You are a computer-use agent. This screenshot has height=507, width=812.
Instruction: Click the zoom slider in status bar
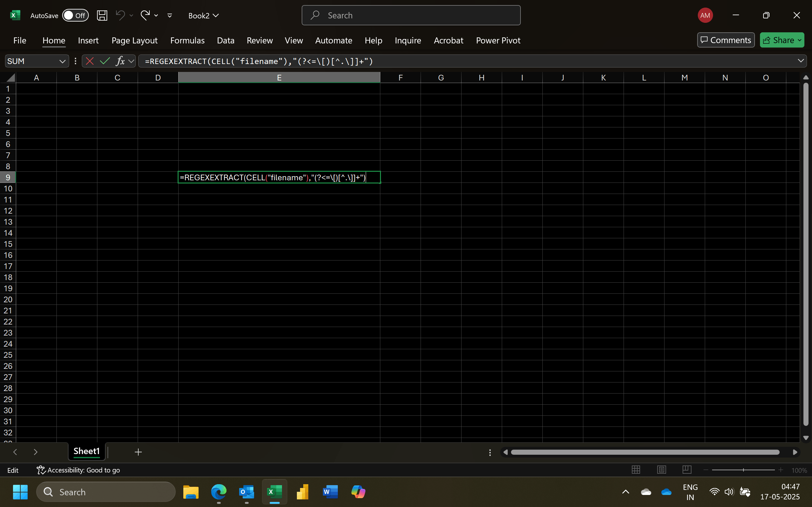[743, 470]
